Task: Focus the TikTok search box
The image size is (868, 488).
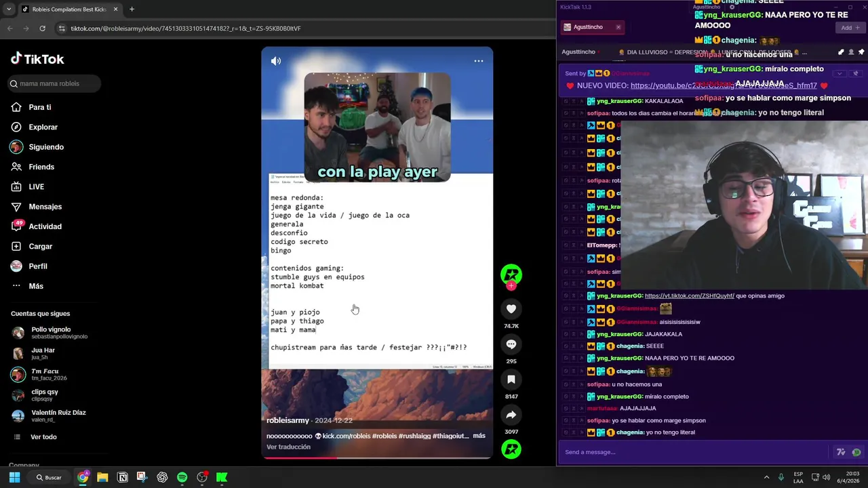Action: coord(54,83)
